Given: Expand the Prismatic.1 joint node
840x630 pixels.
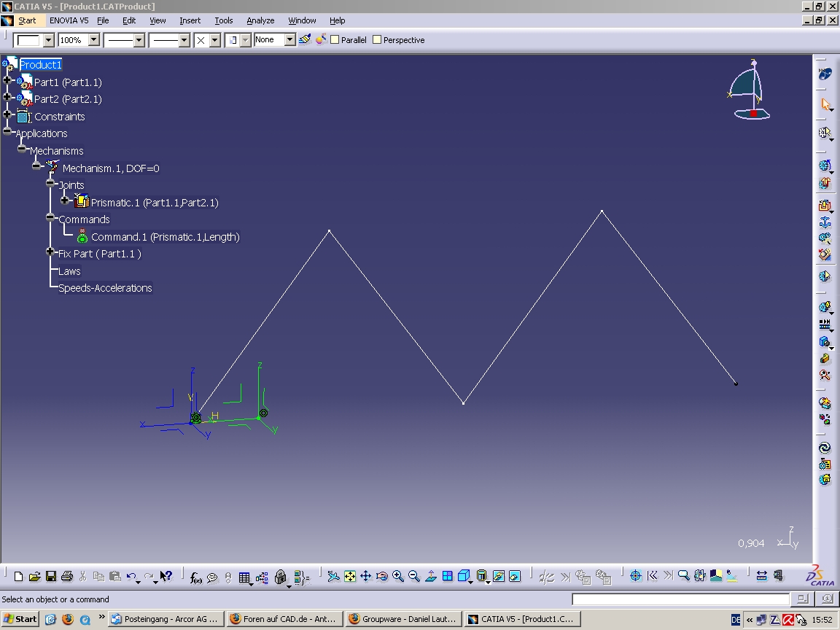Looking at the screenshot, I should [65, 201].
